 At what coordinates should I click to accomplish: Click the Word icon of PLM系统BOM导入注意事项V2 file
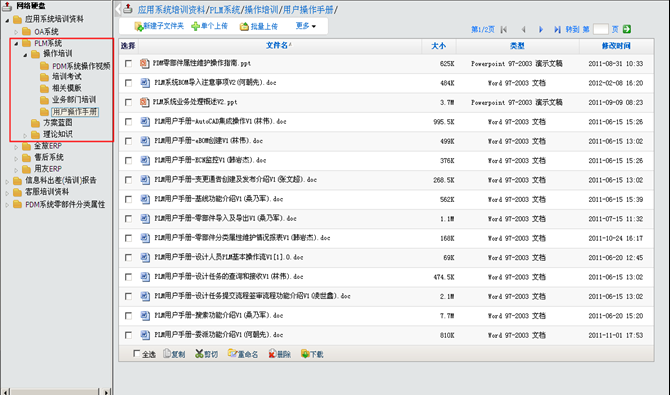145,83
